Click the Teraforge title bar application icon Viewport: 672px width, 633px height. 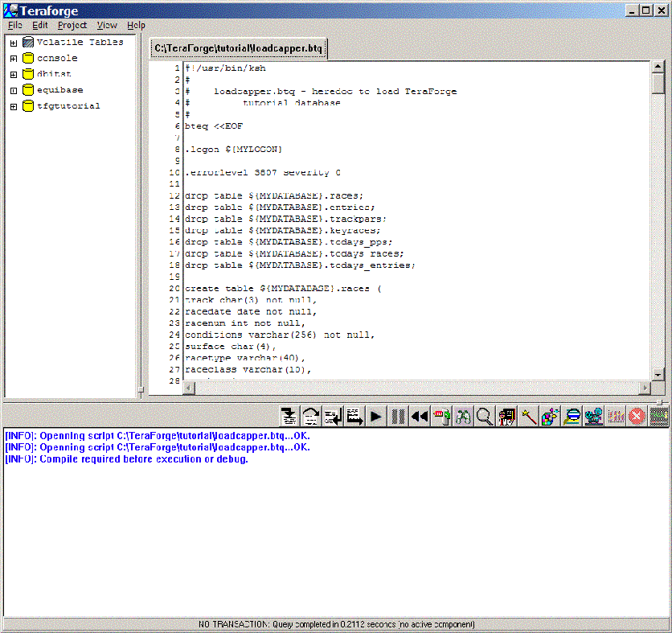(x=10, y=10)
